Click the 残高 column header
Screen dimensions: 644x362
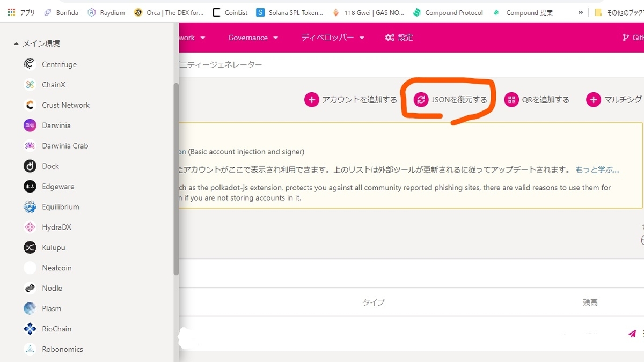(590, 302)
